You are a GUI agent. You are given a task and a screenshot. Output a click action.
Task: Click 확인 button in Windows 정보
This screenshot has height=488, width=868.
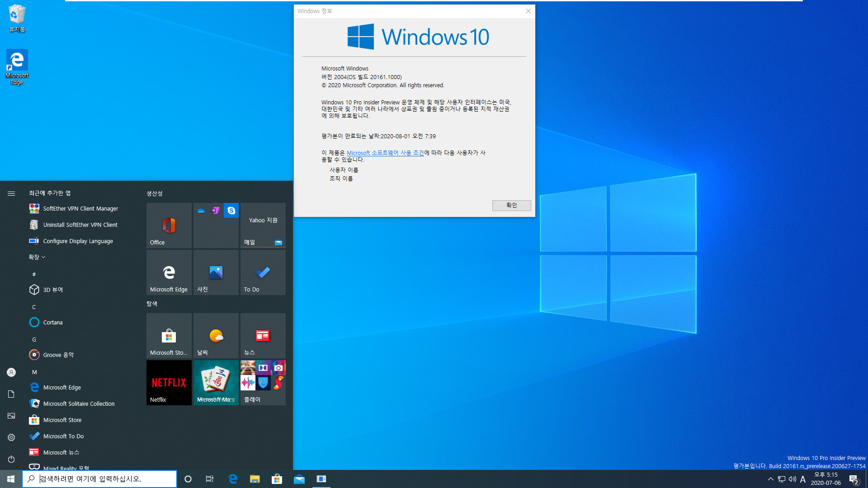click(511, 205)
